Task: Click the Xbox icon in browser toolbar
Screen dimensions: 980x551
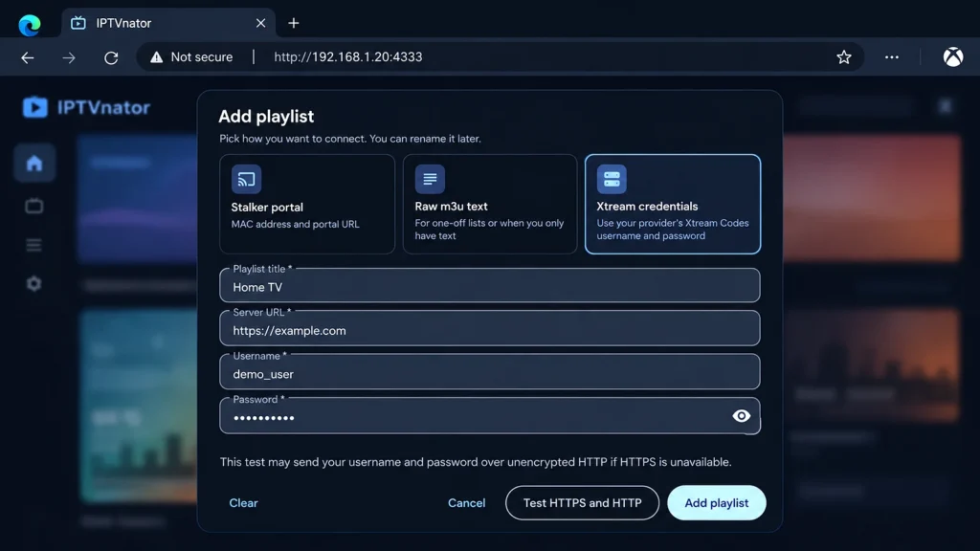Action: click(x=953, y=56)
